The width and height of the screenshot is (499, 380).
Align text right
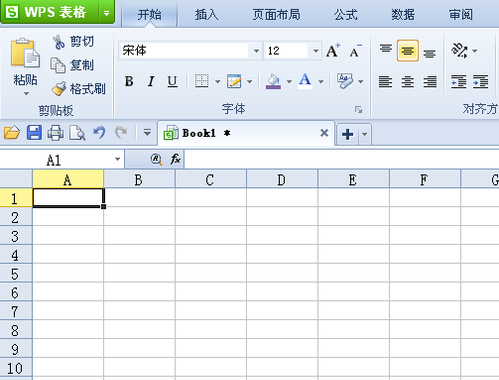[430, 81]
